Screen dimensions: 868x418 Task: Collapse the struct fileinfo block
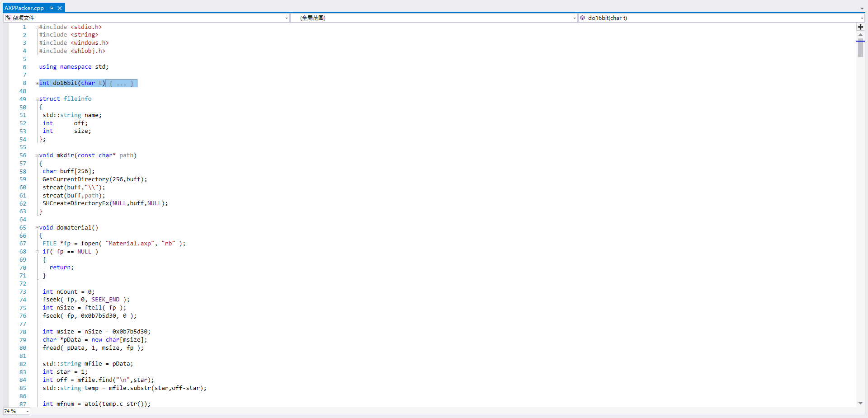pyautogui.click(x=37, y=99)
